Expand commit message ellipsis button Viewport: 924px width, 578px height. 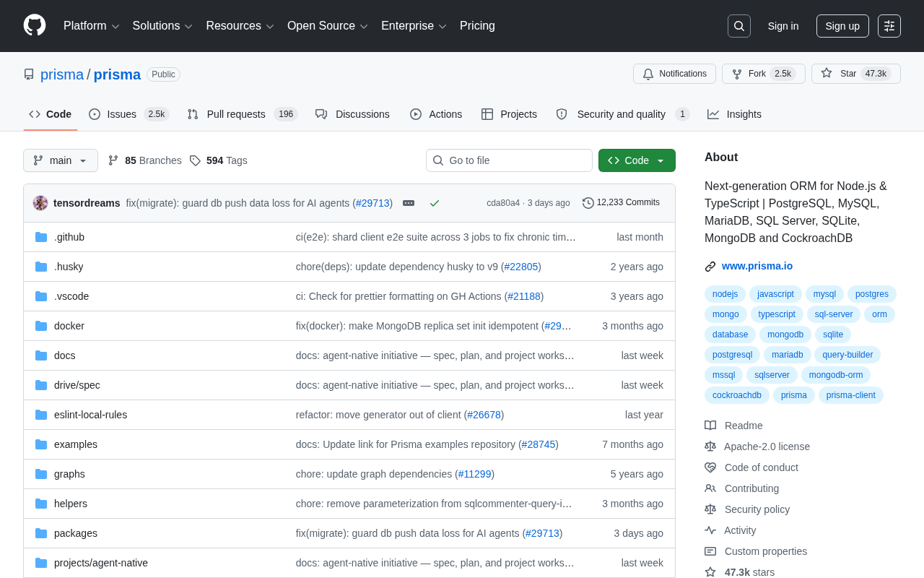(409, 203)
